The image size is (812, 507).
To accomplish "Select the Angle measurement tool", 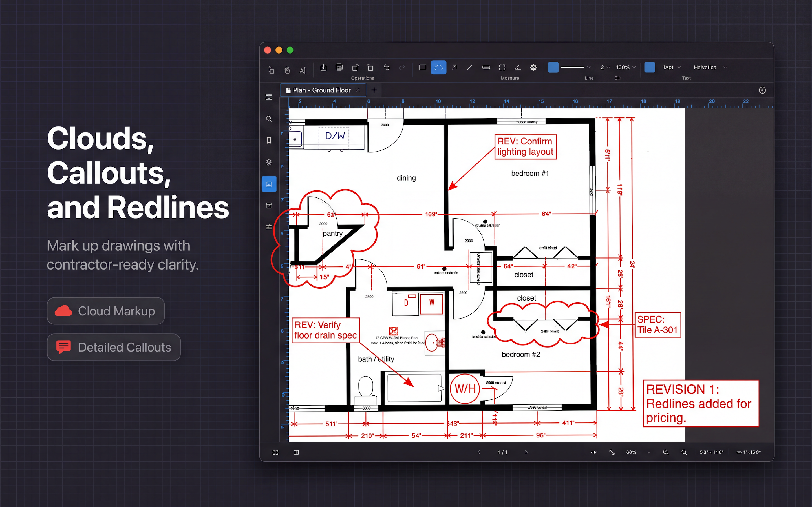I will tap(517, 67).
